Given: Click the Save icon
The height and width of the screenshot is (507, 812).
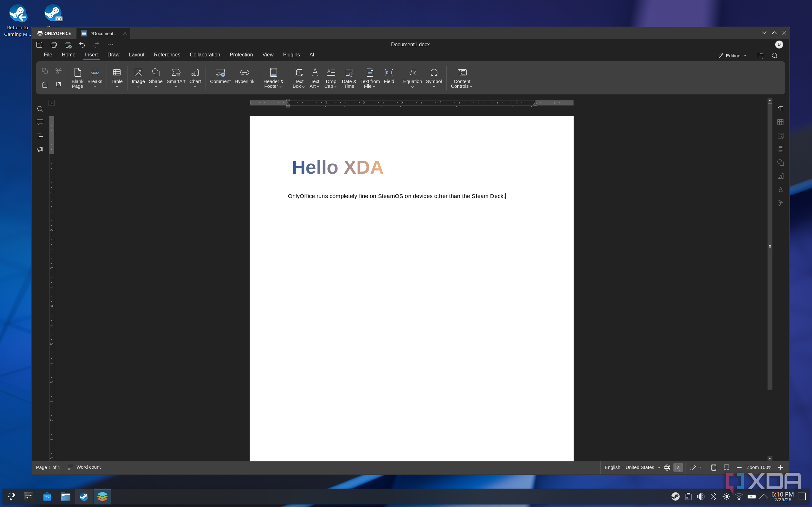Looking at the screenshot, I should [x=39, y=45].
